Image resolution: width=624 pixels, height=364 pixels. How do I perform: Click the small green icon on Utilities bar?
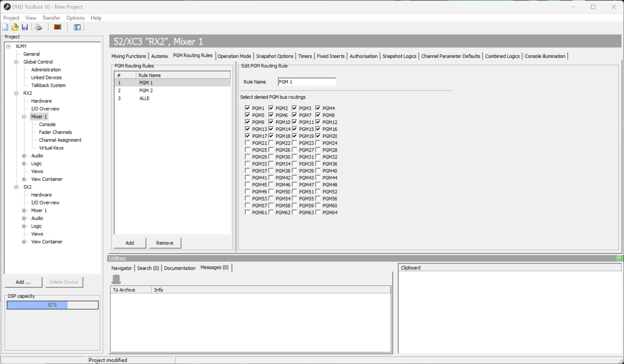(x=619, y=258)
